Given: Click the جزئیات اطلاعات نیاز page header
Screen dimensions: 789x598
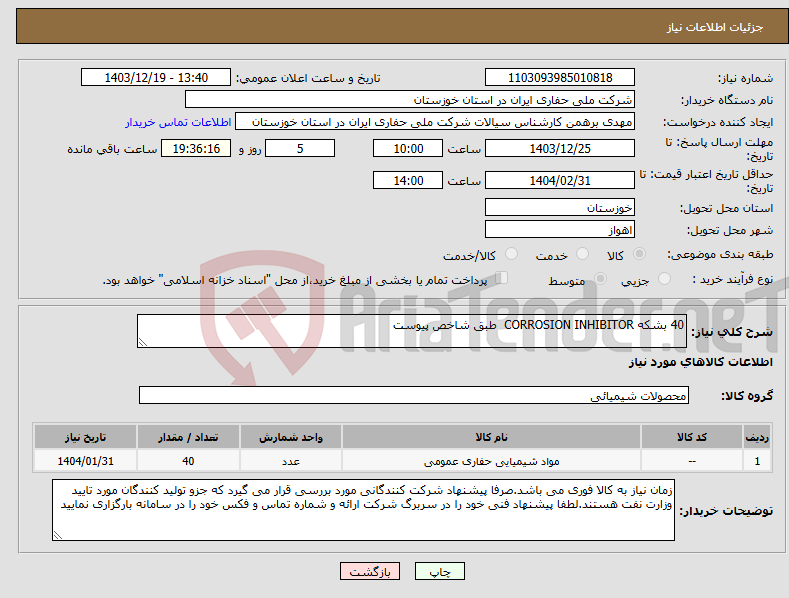Looking at the screenshot, I should pyautogui.click(x=715, y=27).
